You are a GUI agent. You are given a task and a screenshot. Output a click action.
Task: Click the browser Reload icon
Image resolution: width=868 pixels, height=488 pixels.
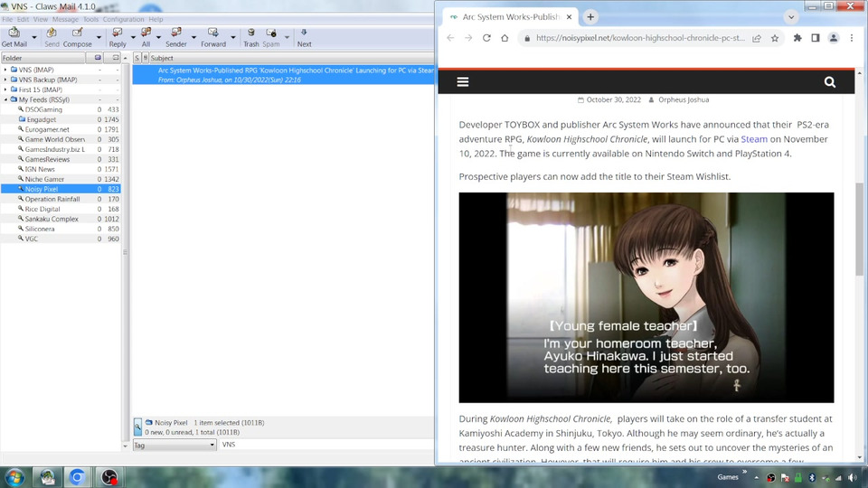(x=486, y=38)
